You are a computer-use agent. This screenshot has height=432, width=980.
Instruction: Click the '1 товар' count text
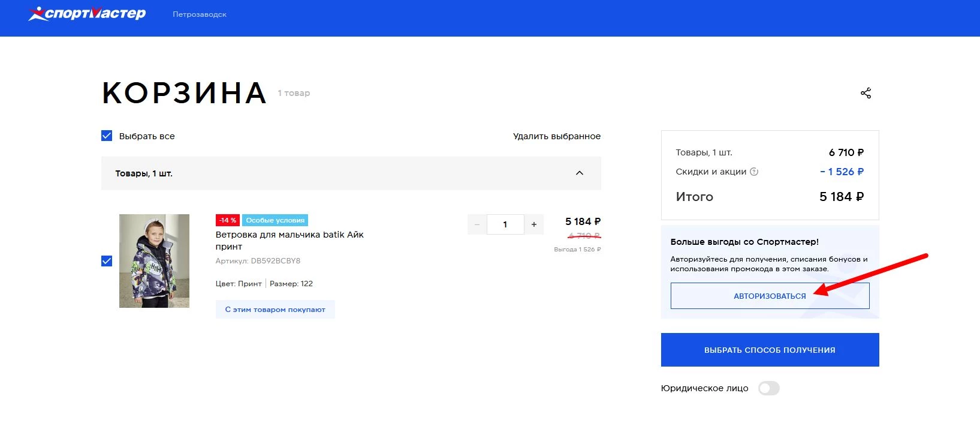coord(294,93)
